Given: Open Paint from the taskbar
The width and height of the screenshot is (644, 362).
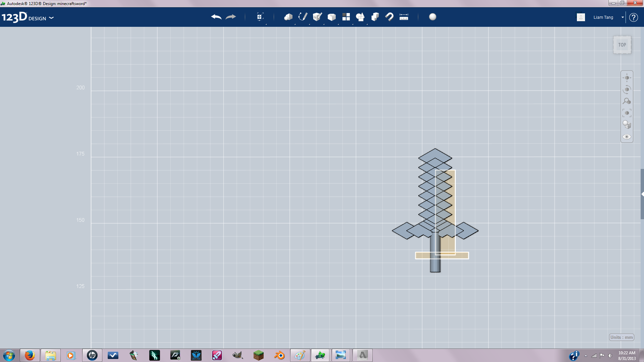Looking at the screenshot, I should pos(300,355).
